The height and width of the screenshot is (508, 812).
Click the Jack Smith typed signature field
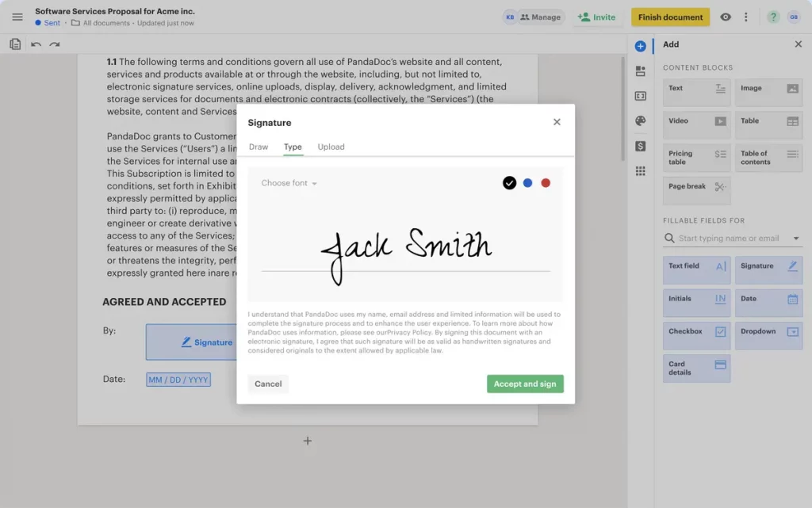(x=405, y=256)
